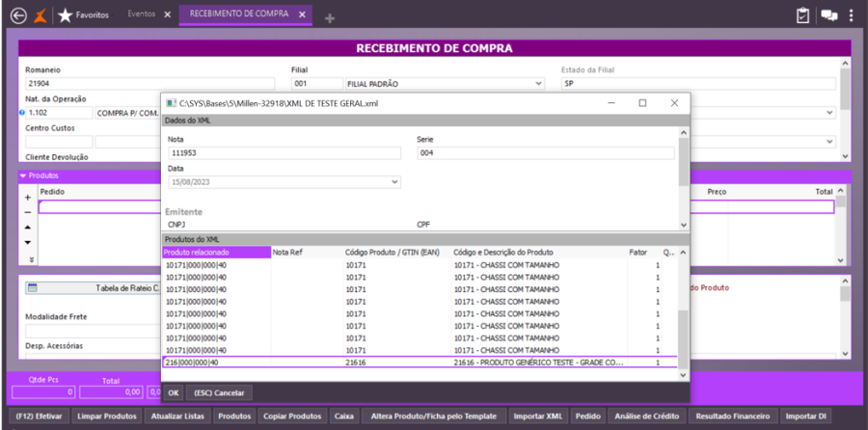Add product row with plus icon
Image resolution: width=868 pixels, height=430 pixels.
(27, 197)
